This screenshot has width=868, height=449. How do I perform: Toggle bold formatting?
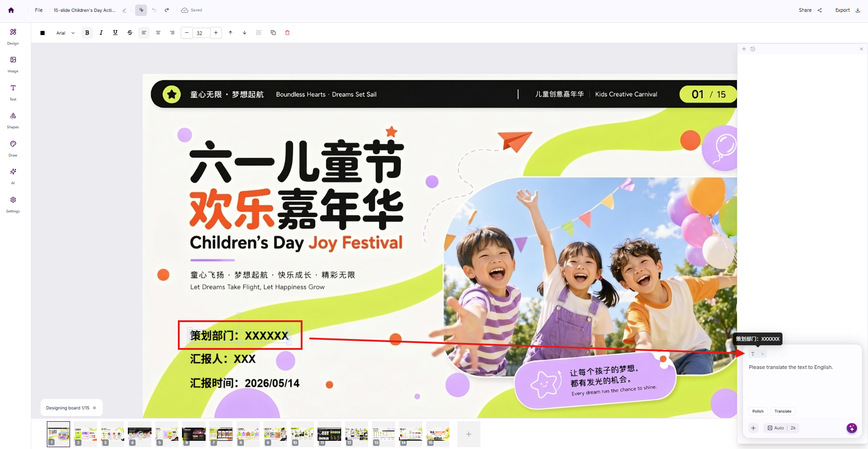[87, 33]
